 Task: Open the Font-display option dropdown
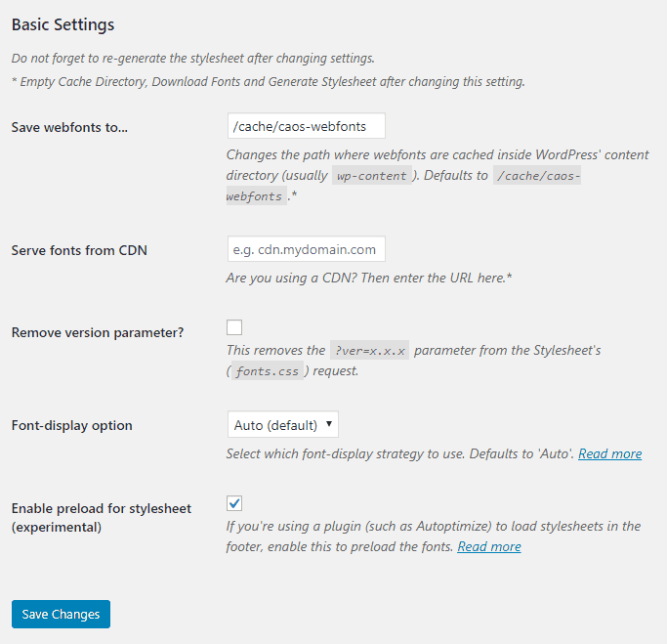pos(282,425)
